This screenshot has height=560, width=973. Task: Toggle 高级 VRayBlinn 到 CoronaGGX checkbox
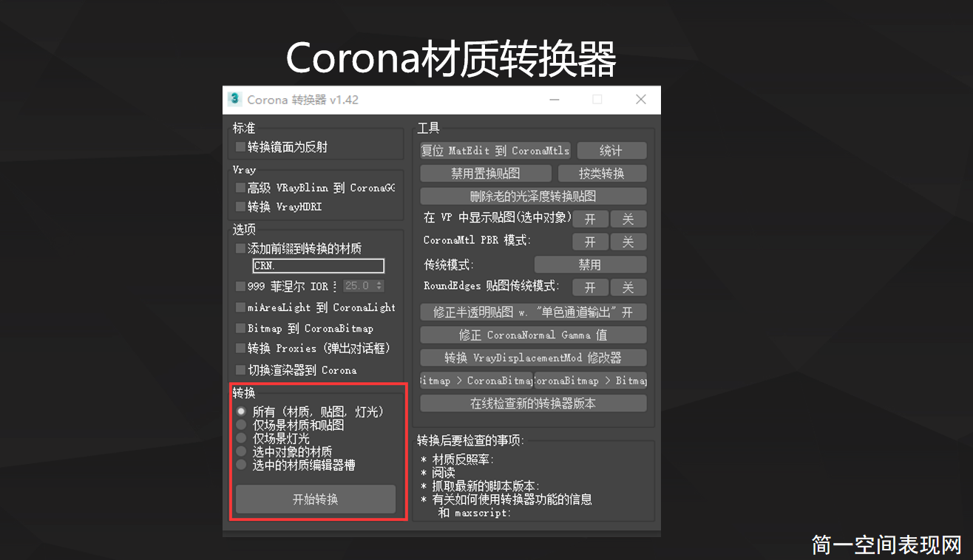click(240, 188)
